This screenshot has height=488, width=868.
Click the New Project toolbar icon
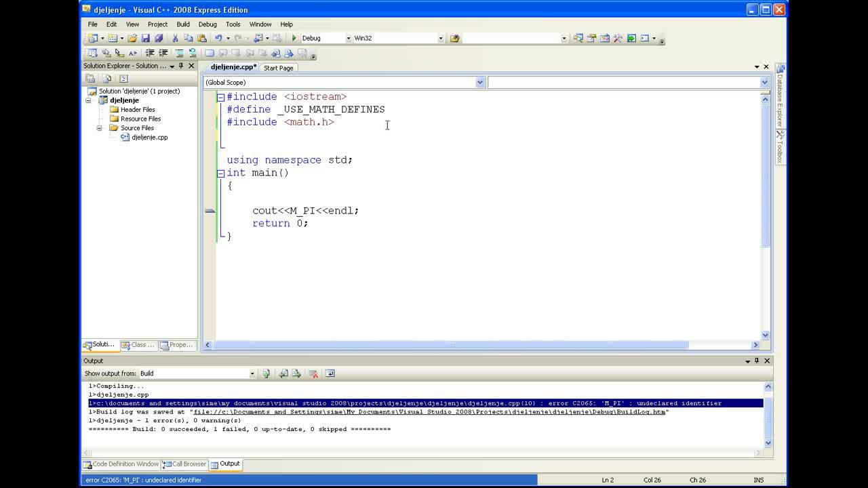[92, 38]
